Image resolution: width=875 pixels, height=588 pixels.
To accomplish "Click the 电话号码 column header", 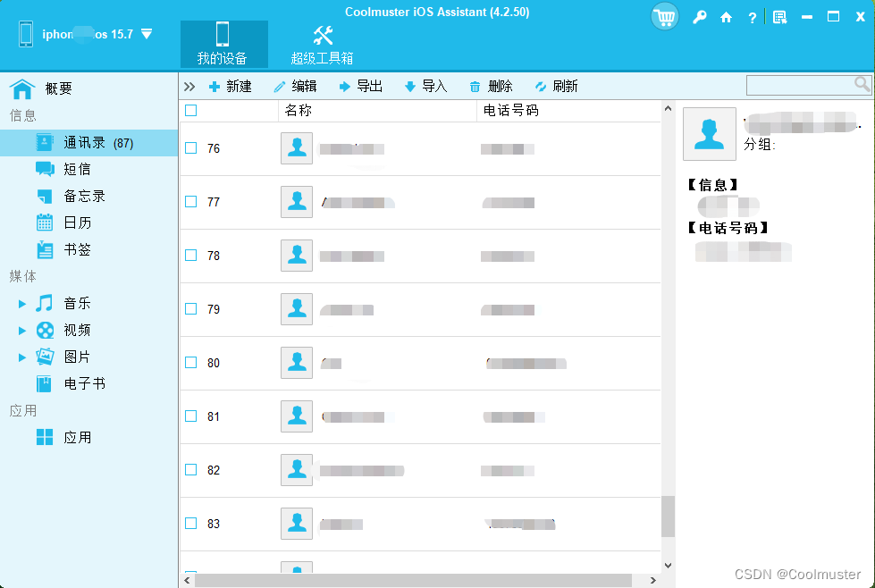I will [x=568, y=111].
